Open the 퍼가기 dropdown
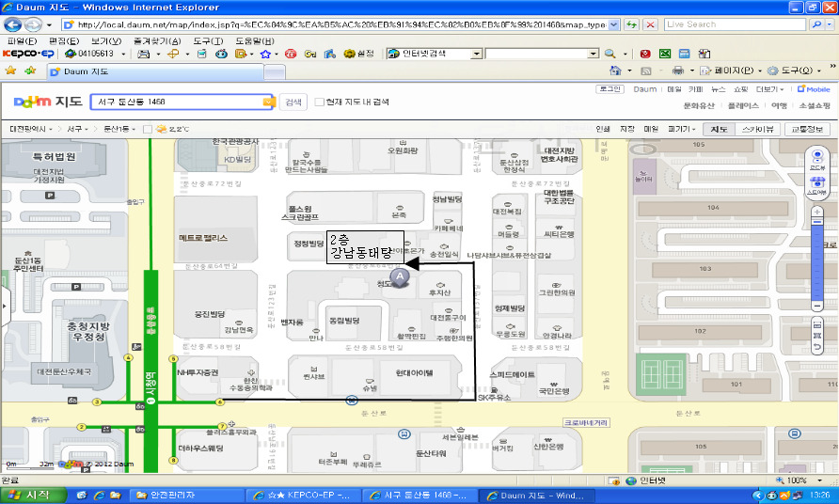Image resolution: width=839 pixels, height=504 pixels. tap(682, 129)
